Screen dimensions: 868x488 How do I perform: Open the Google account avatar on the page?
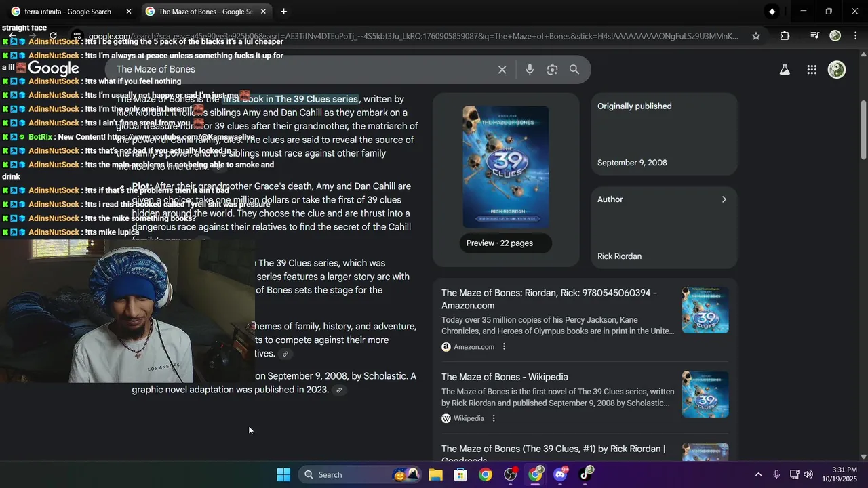(837, 69)
